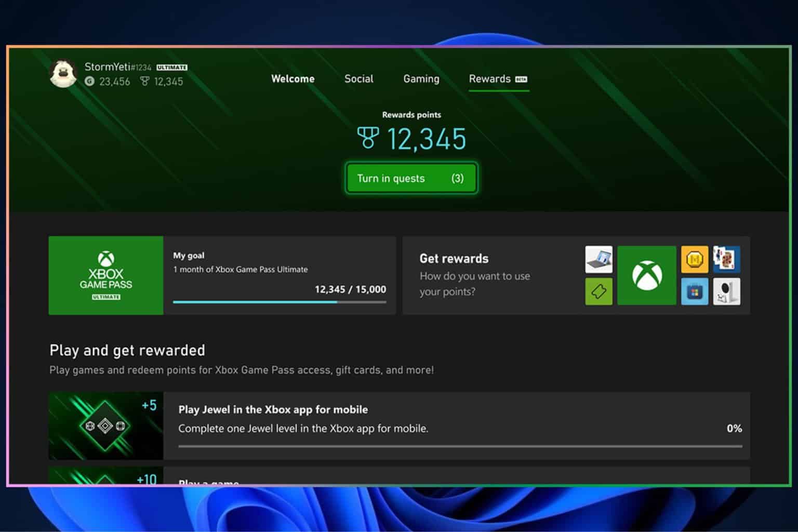
Task: Click the Turn in quests button
Action: coord(411,178)
